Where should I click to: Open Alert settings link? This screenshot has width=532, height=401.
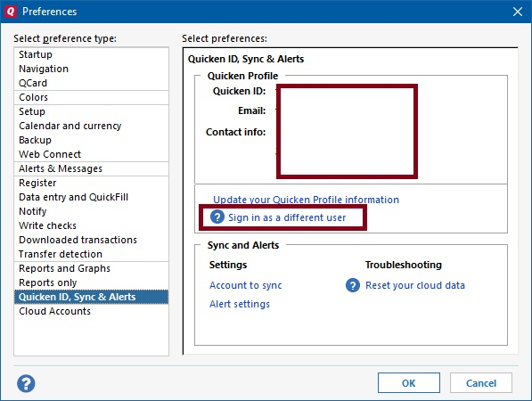[240, 304]
